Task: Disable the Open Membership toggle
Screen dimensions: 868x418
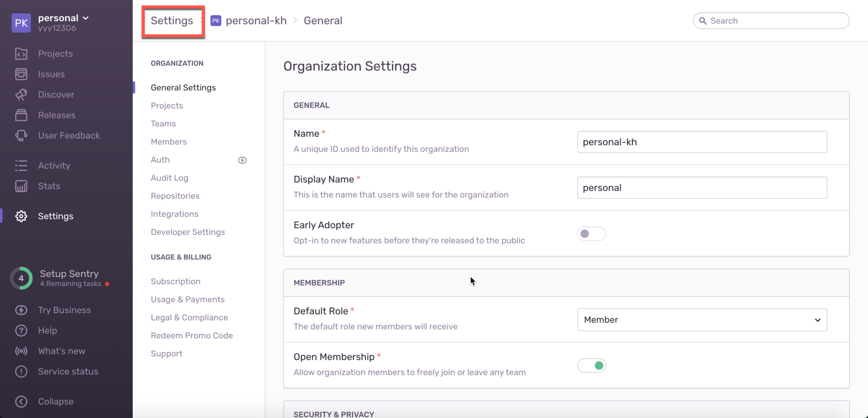Action: tap(591, 366)
